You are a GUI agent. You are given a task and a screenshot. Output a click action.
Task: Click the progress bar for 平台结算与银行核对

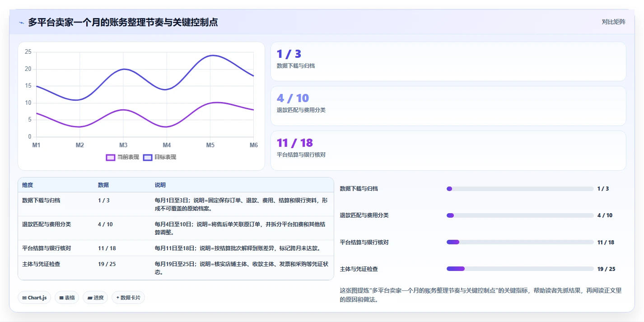tap(520, 242)
